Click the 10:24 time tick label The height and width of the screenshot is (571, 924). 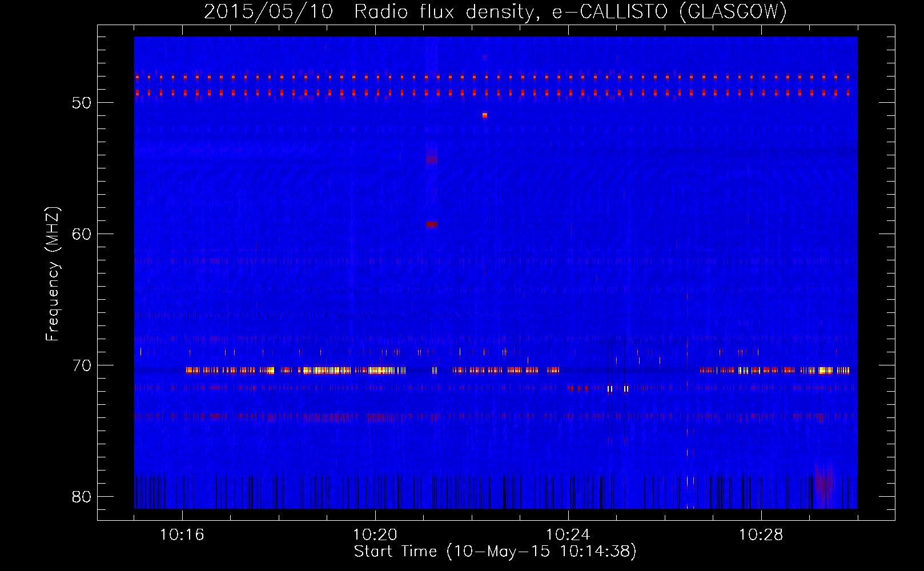[568, 535]
